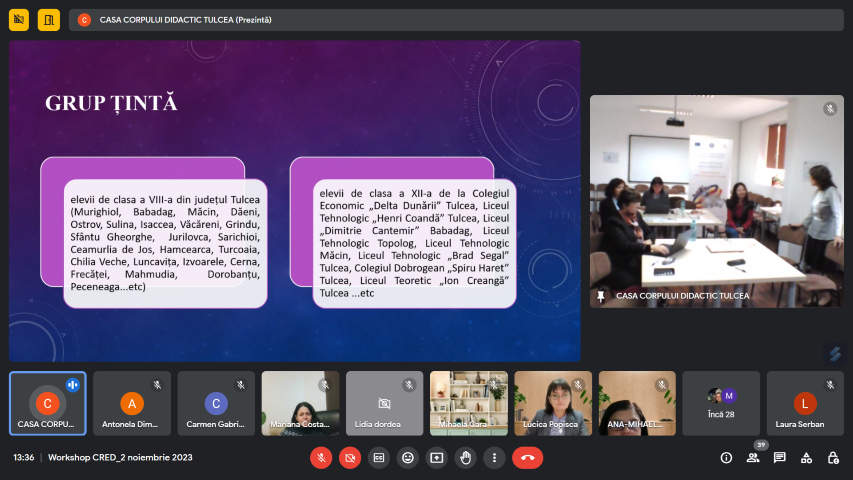This screenshot has height=480, width=853.
Task: Unmute the microphone in the call bar
Action: point(321,457)
